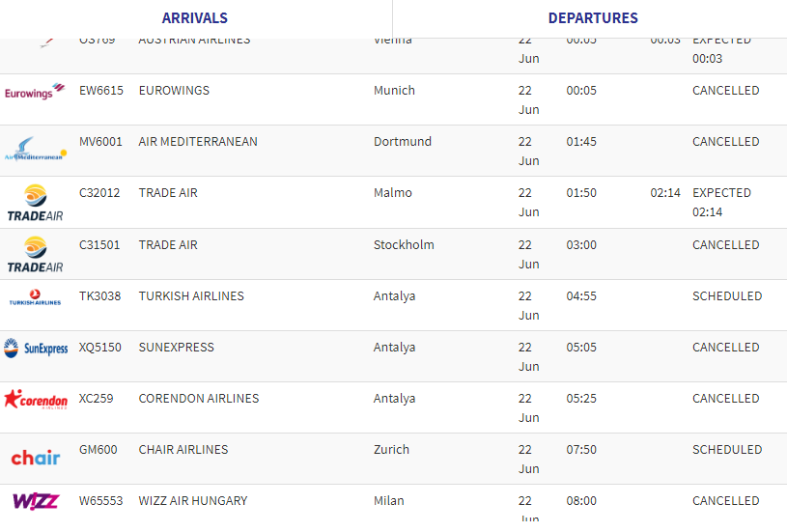Viewport: 787px width, 532px height.
Task: Switch to the ARRIVALS tab
Action: click(195, 18)
